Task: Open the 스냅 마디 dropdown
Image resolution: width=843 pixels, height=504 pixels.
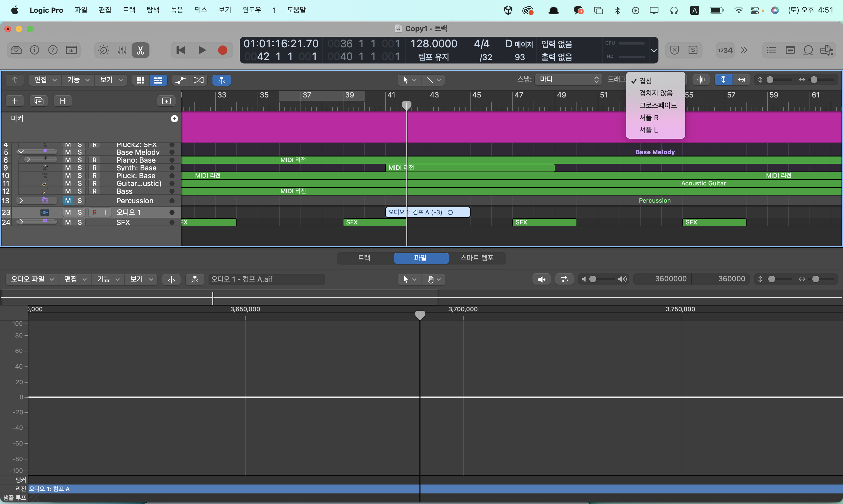Action: [x=568, y=79]
